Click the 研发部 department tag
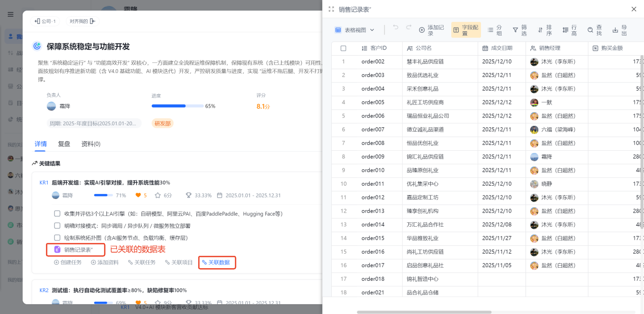 coord(162,123)
